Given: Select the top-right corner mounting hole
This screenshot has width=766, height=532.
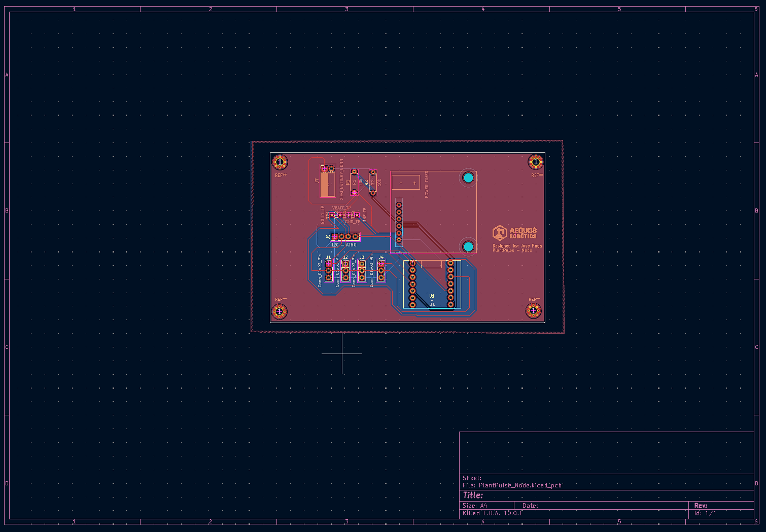Looking at the screenshot, I should point(536,162).
